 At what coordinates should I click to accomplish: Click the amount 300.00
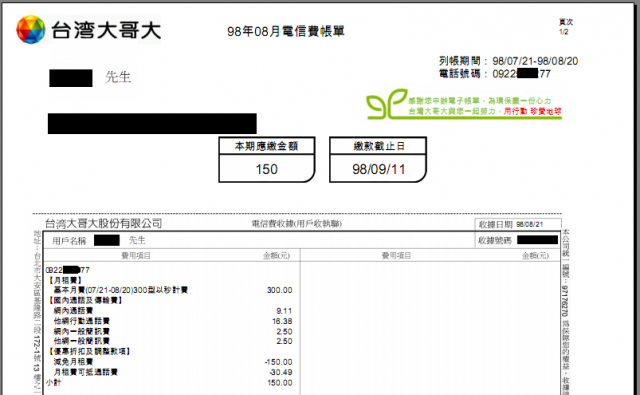(280, 290)
